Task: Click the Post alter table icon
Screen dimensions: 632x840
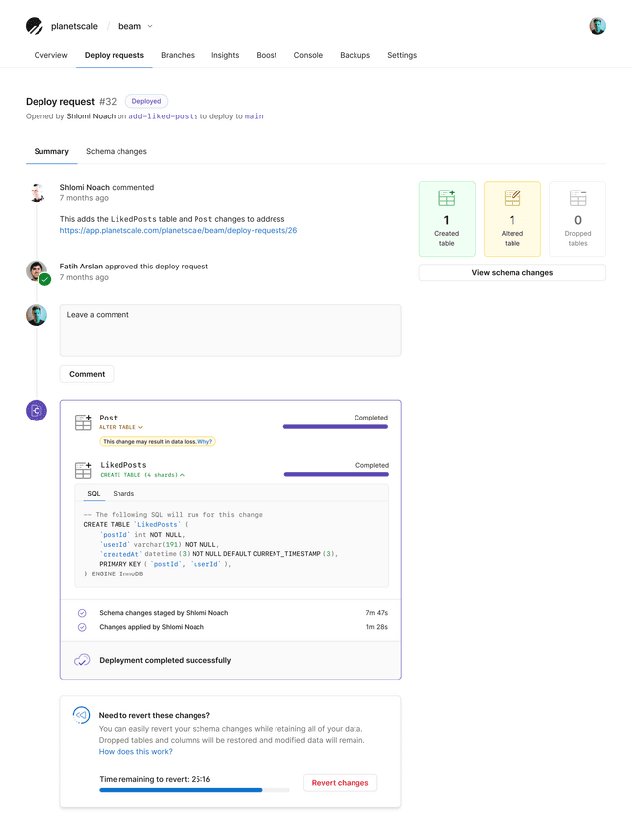Action: click(83, 420)
